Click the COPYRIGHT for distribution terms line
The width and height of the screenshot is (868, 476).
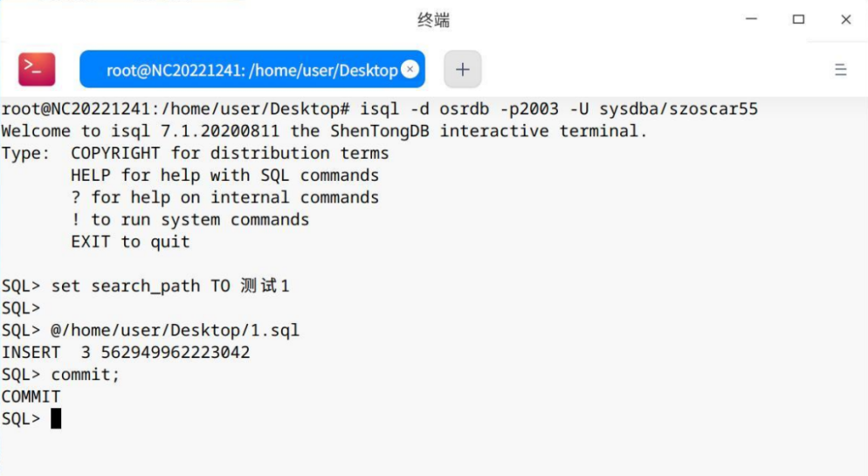tap(229, 153)
